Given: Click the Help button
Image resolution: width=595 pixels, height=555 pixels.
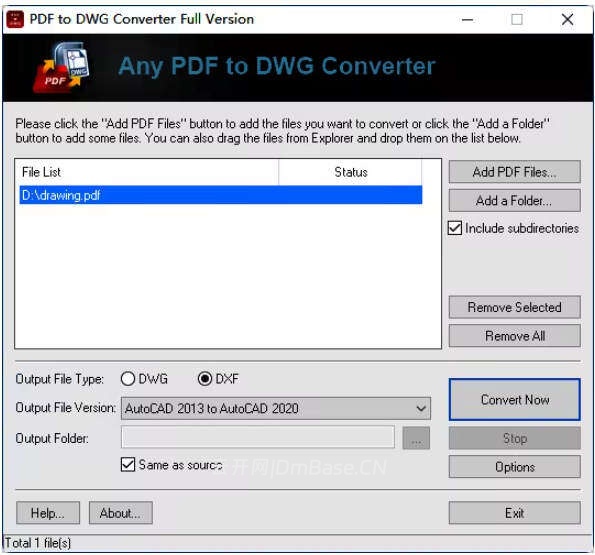Looking at the screenshot, I should tap(48, 513).
